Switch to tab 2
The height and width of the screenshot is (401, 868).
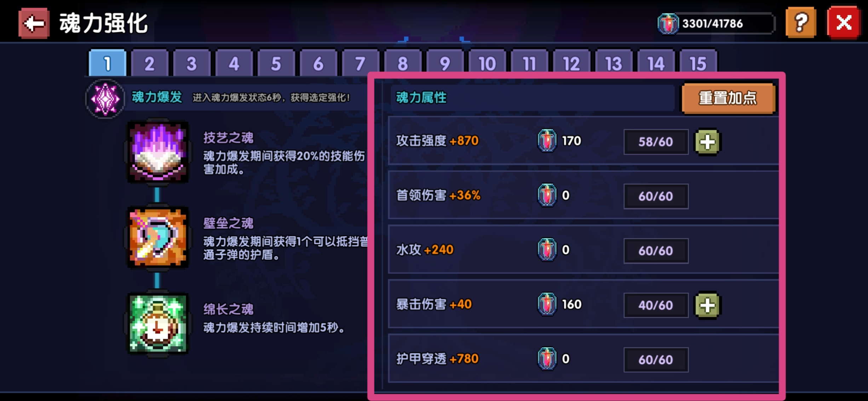point(149,63)
